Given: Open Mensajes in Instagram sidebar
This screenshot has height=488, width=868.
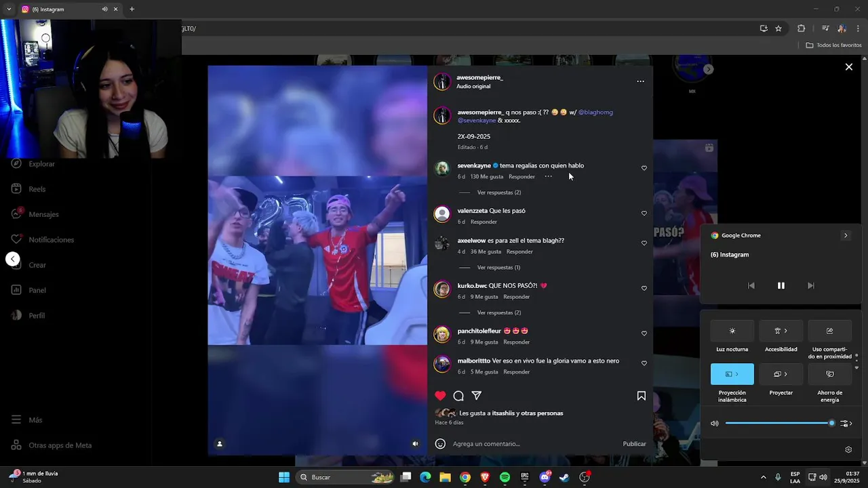Looking at the screenshot, I should [x=35, y=214].
